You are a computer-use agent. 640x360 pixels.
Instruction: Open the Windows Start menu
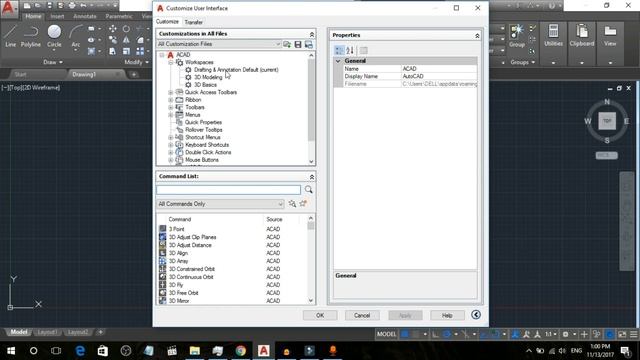(x=11, y=351)
